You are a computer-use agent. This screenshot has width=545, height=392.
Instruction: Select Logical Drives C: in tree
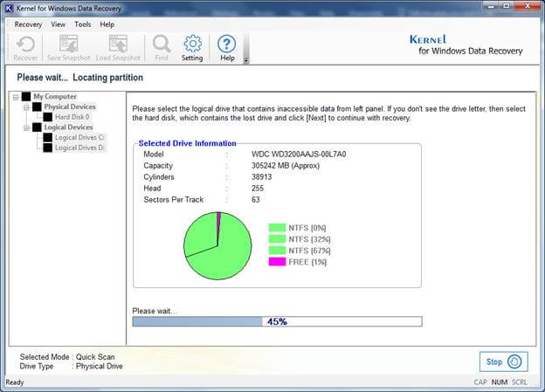[79, 138]
